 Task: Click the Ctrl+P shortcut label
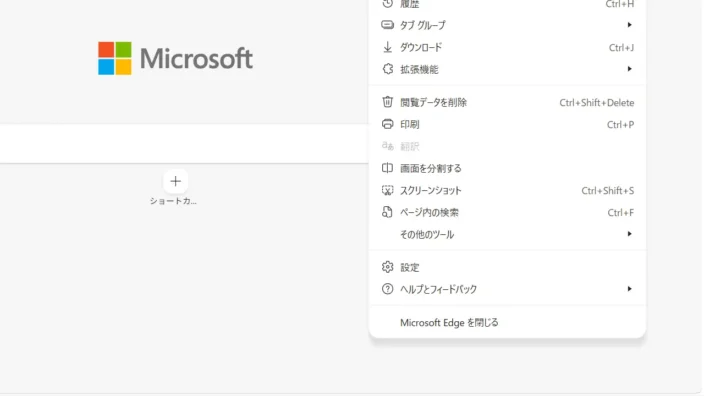click(x=620, y=125)
